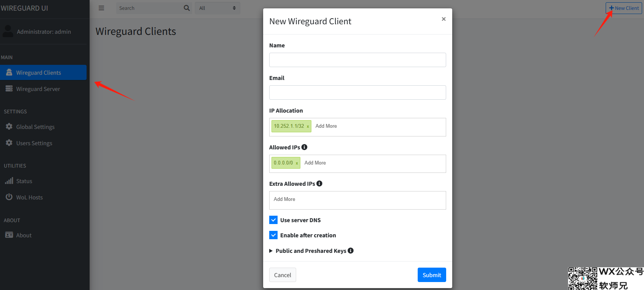Click the 0.0.0.0/0 tag text
The width and height of the screenshot is (644, 290).
pyautogui.click(x=283, y=163)
